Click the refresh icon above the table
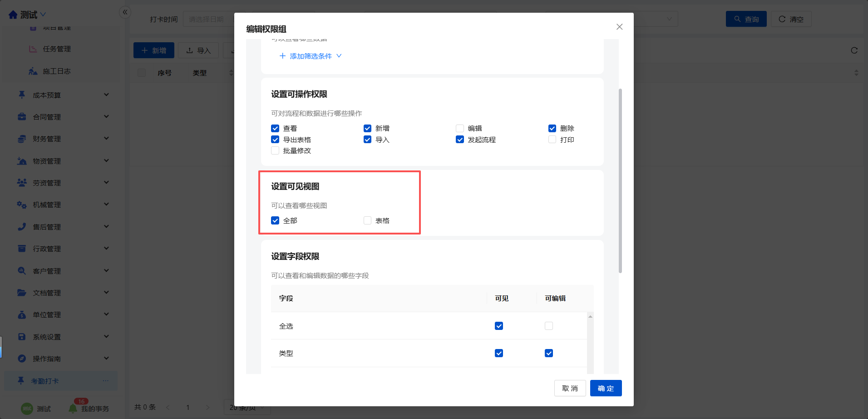The height and width of the screenshot is (419, 868). click(x=854, y=50)
